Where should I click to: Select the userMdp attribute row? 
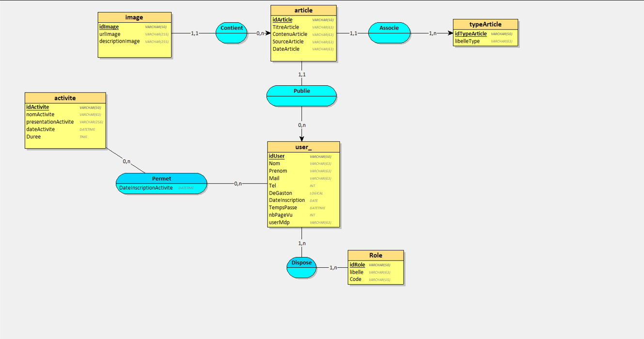click(x=279, y=223)
